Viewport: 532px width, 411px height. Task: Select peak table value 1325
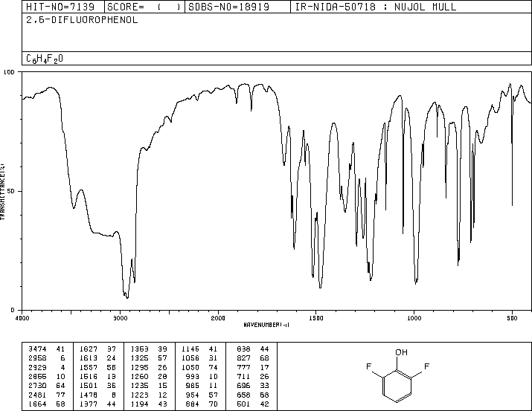[x=139, y=357]
